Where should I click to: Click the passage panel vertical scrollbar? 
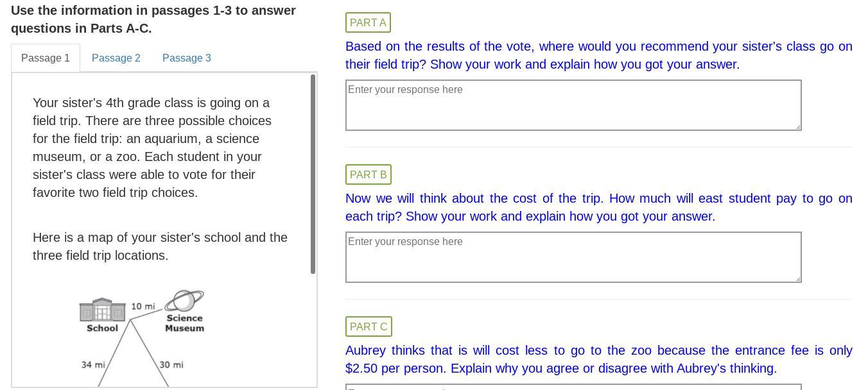pos(313,174)
